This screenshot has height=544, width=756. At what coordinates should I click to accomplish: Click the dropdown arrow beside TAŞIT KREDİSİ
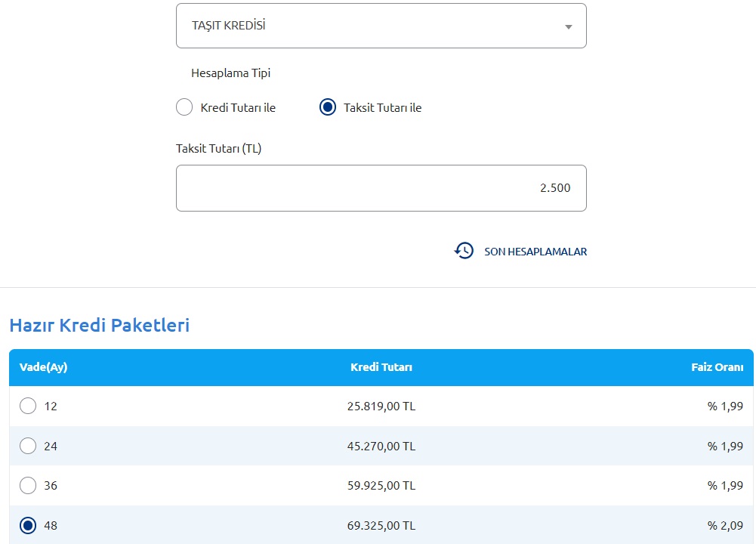tap(569, 27)
